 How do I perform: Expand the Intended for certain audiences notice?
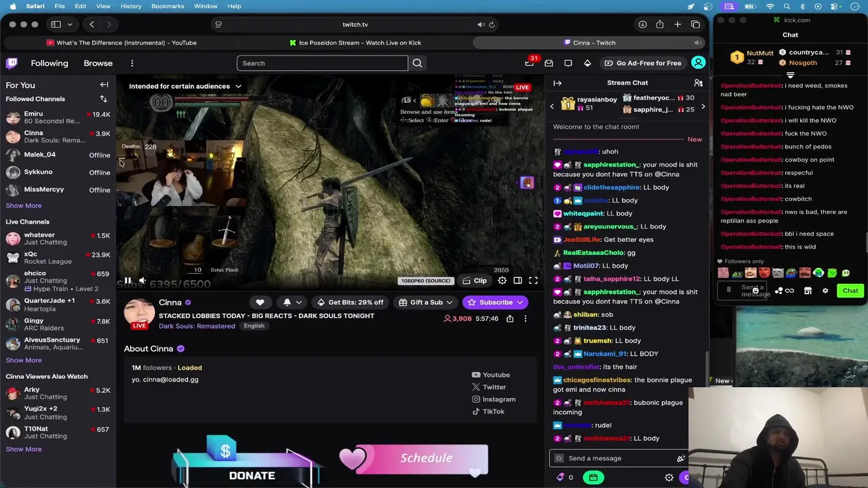point(238,86)
